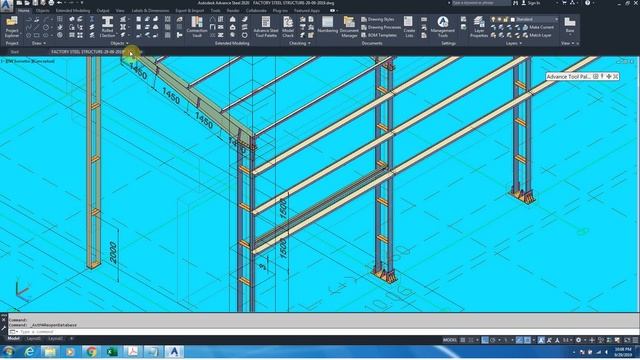640x360 pixels.
Task: Toggle layer on/off lightbulb icon
Action: pos(493,19)
